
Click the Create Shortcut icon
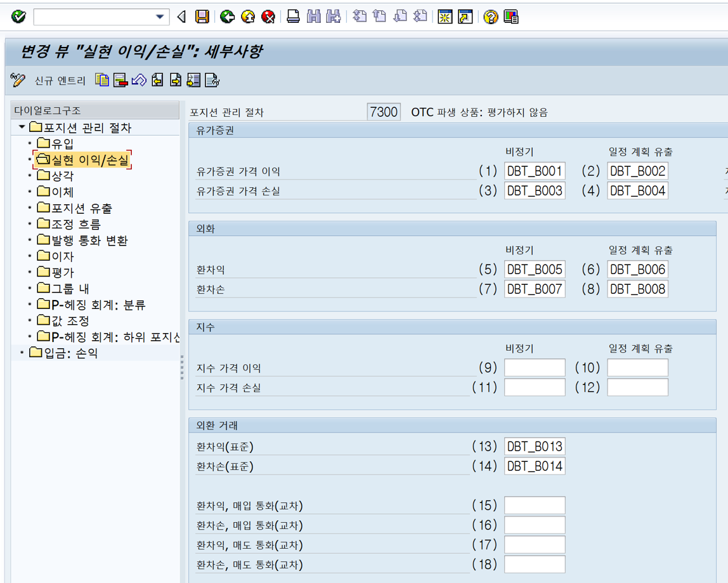point(465,17)
